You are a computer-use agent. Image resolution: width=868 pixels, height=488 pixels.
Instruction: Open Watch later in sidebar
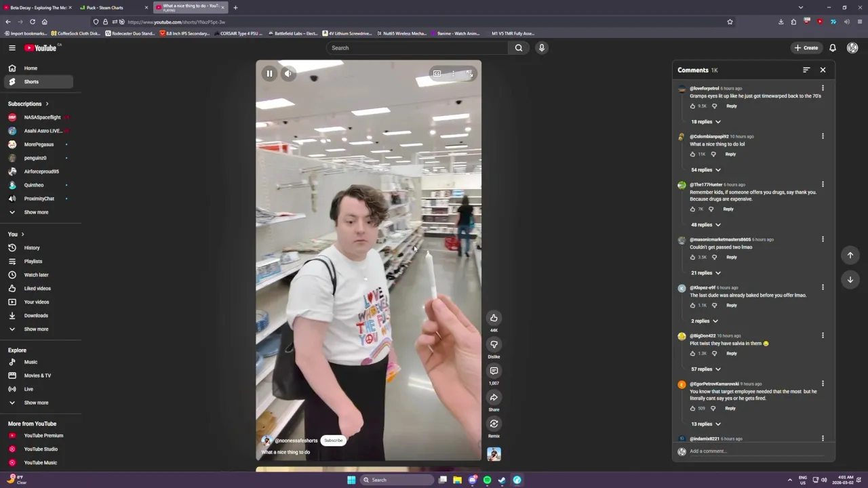coord(37,274)
